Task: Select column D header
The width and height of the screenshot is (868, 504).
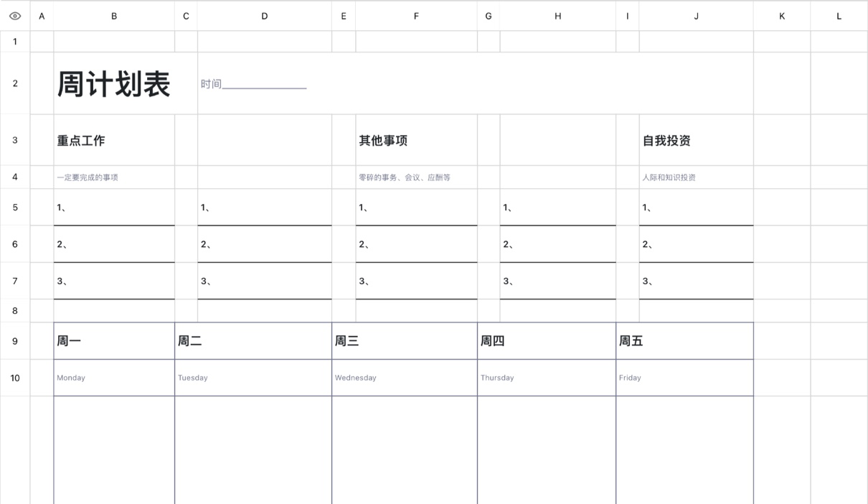Action: click(265, 16)
